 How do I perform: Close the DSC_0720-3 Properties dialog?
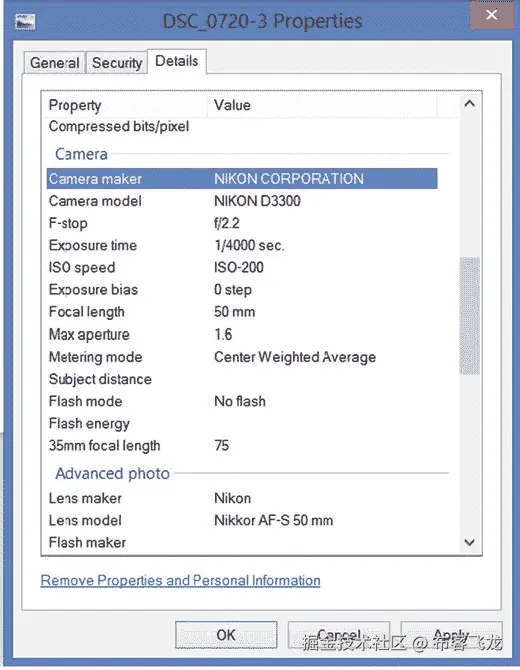(491, 15)
